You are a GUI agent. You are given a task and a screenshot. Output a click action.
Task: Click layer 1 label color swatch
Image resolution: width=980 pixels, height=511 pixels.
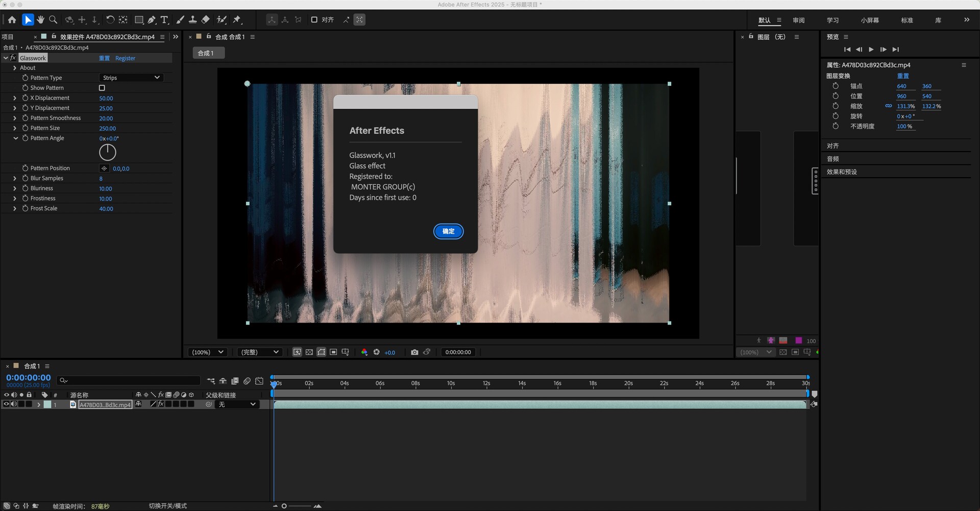[x=47, y=404]
